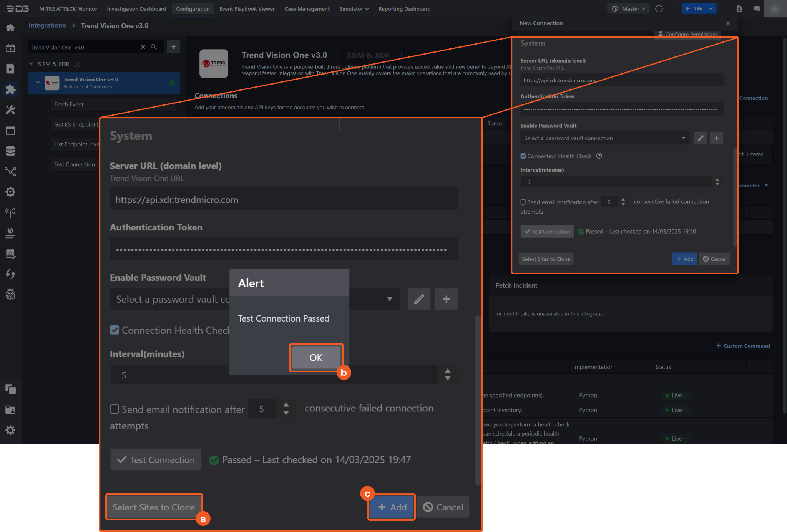Click the wrench and screwdriver utilities icon
The image size is (787, 532).
tap(10, 110)
